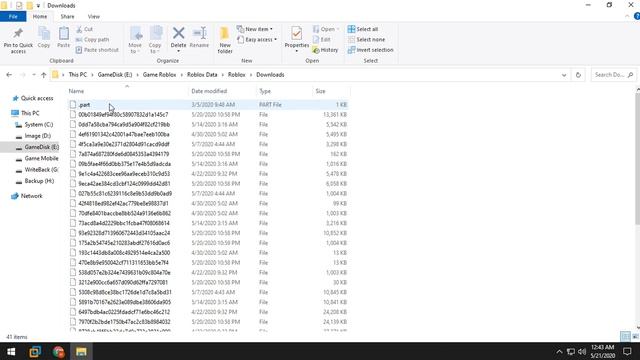Select Network in navigation pane
The image size is (640, 360).
[27, 196]
